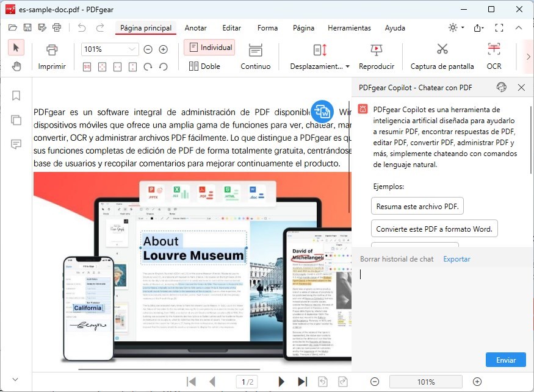Viewport: 534px width, 392px height.
Task: Open the Anotar tab
Action: 195,28
